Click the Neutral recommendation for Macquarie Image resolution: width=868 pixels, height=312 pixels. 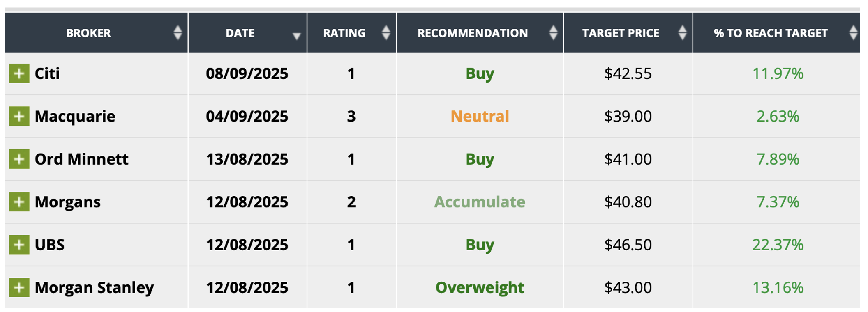click(x=480, y=116)
